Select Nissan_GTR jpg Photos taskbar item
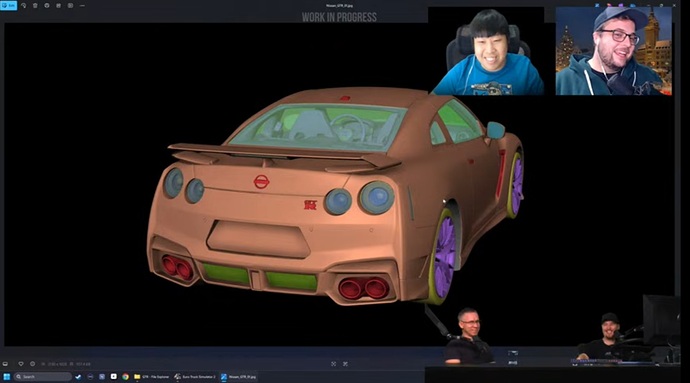 tap(239, 377)
